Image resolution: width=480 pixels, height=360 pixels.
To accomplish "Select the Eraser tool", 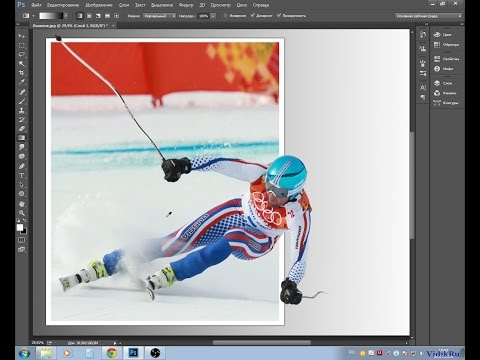I will tap(22, 129).
